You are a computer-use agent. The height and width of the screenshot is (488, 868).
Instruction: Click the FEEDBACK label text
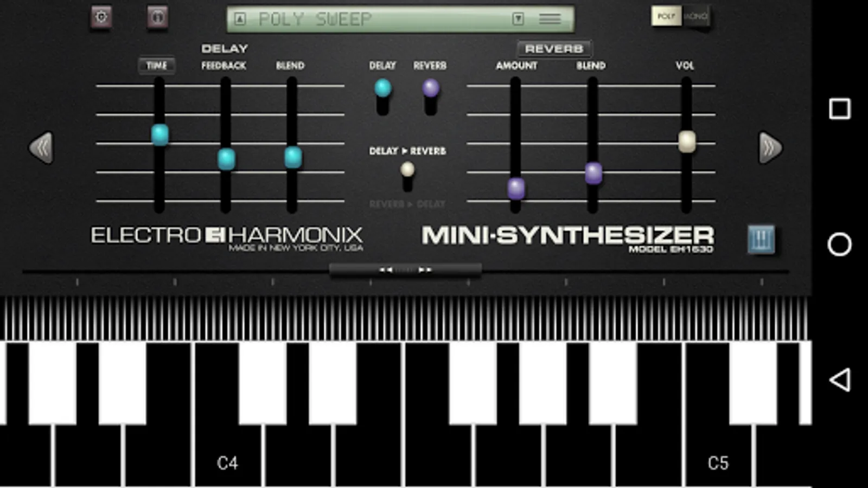coord(224,66)
